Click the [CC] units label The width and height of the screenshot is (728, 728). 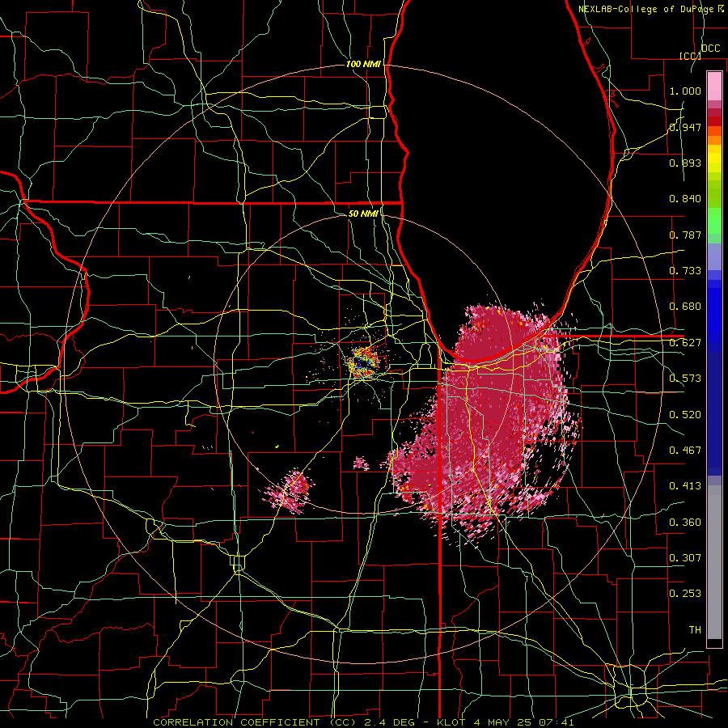[690, 56]
